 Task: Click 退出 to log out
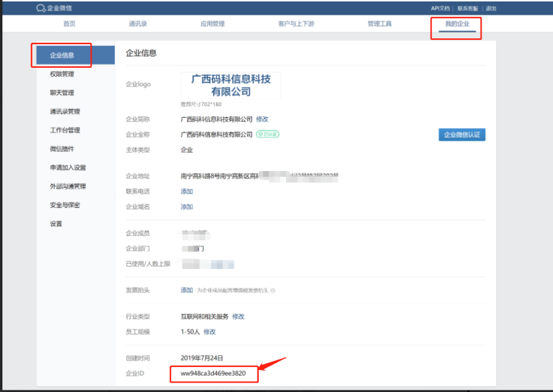(491, 8)
